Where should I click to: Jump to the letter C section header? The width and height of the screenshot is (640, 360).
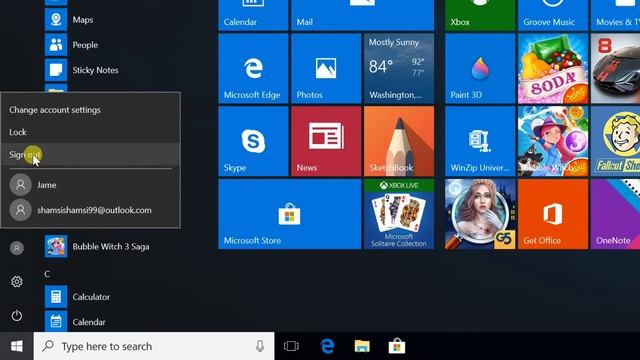pyautogui.click(x=47, y=274)
